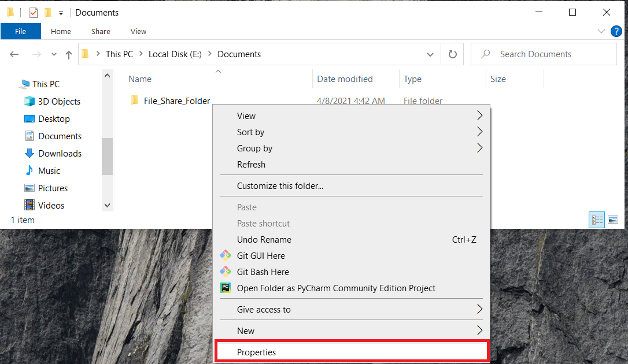Click Local Disk (E:) in the breadcrumb
Viewport: 628px width, 364px height.
(176, 54)
